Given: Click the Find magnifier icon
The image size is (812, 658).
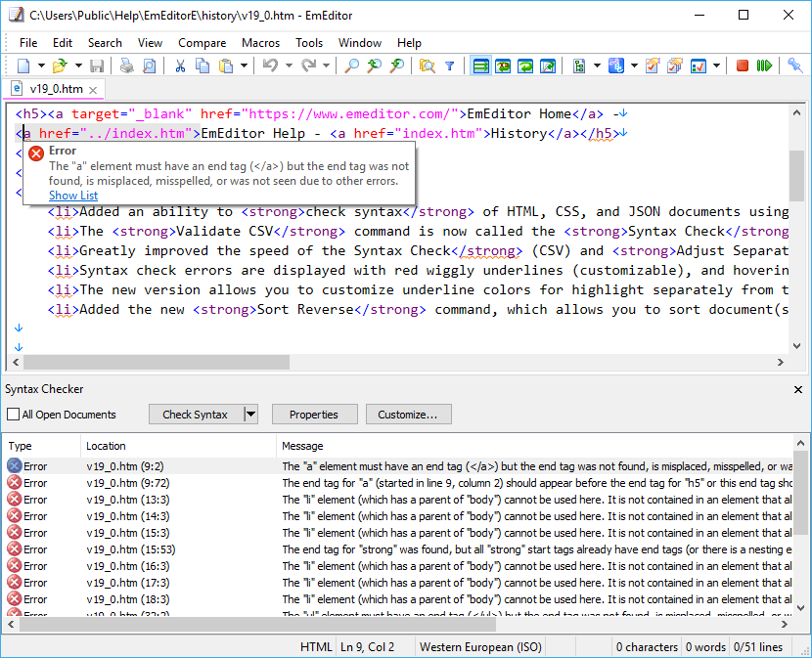Looking at the screenshot, I should 351,66.
